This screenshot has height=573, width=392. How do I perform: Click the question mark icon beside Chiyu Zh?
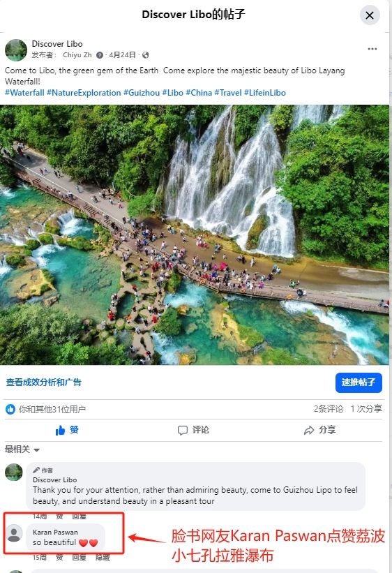point(99,55)
